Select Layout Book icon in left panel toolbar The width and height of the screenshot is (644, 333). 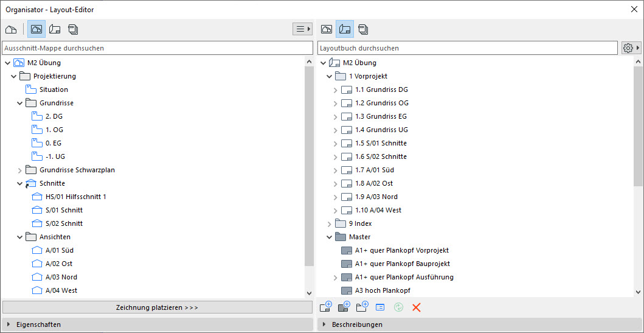(55, 29)
